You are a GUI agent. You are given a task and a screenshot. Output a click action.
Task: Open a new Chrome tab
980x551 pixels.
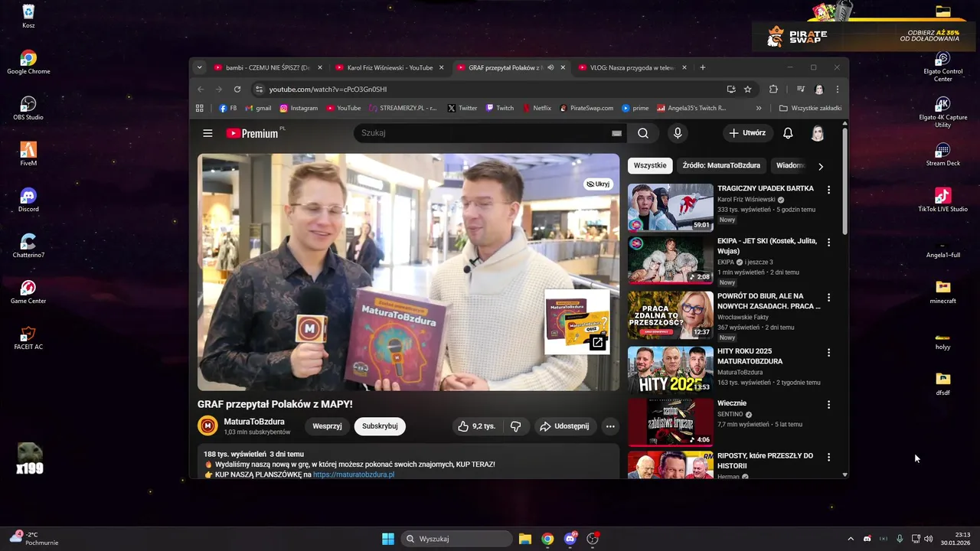(703, 67)
